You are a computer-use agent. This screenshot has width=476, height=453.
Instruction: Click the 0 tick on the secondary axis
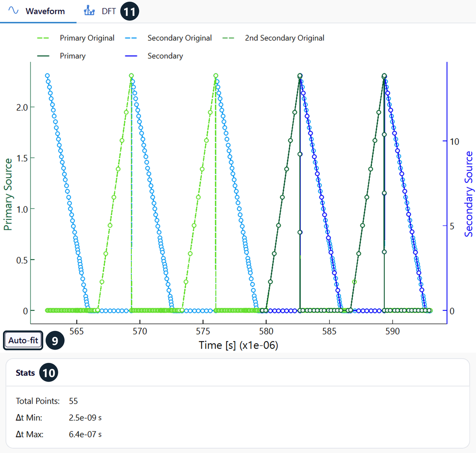pyautogui.click(x=452, y=311)
